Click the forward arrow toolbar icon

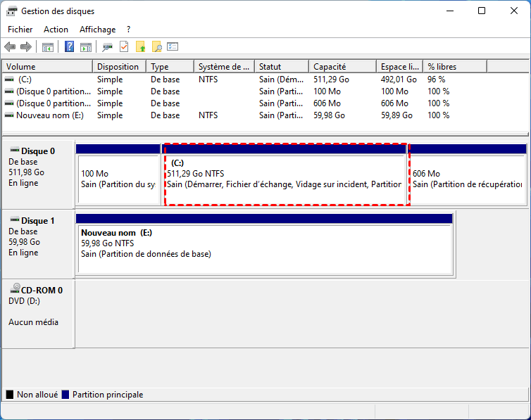26,47
